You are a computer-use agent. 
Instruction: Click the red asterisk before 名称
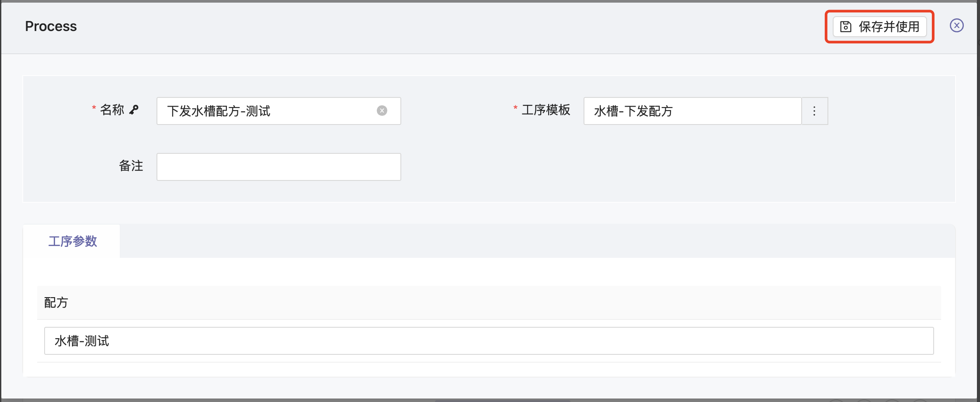[x=94, y=108]
